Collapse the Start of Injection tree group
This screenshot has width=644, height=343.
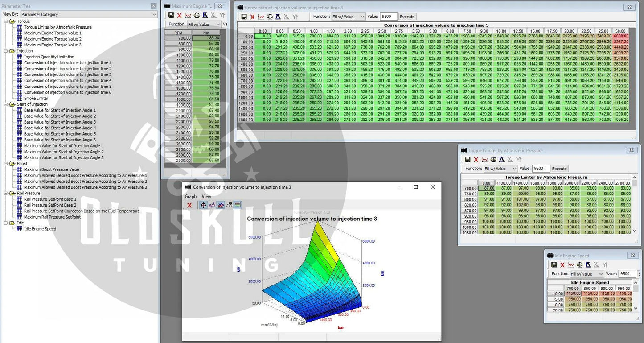6,104
